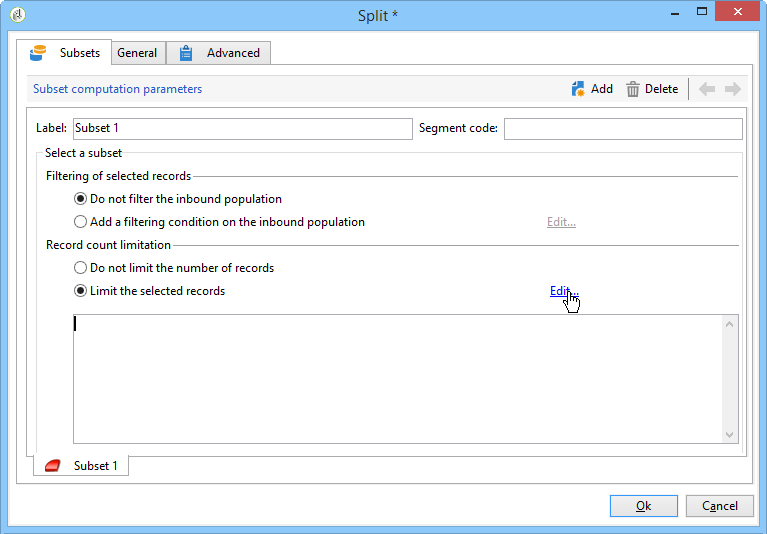The height and width of the screenshot is (534, 767).
Task: Minimize the Split window
Action: pos(675,12)
